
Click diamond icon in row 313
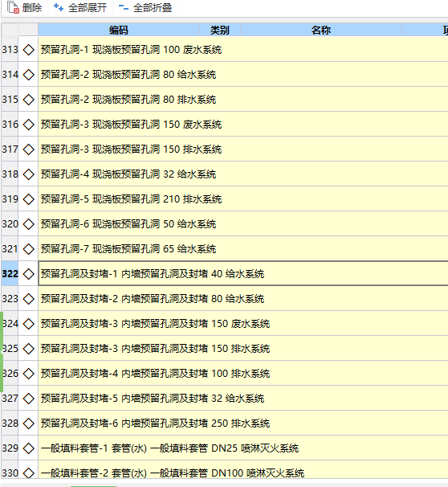[x=29, y=50]
